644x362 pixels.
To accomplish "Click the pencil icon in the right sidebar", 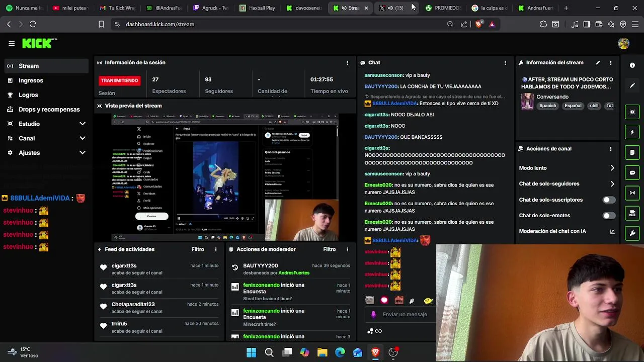I will (632, 85).
